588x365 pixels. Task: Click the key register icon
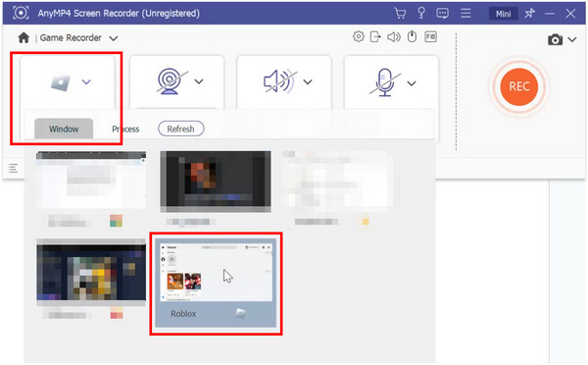tap(421, 13)
